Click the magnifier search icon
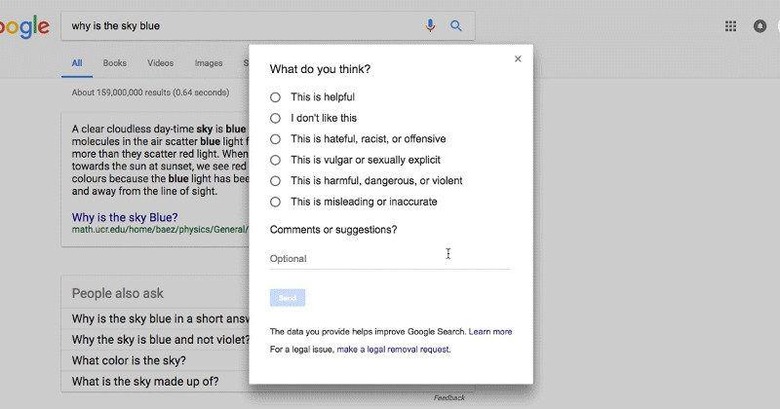 point(456,25)
